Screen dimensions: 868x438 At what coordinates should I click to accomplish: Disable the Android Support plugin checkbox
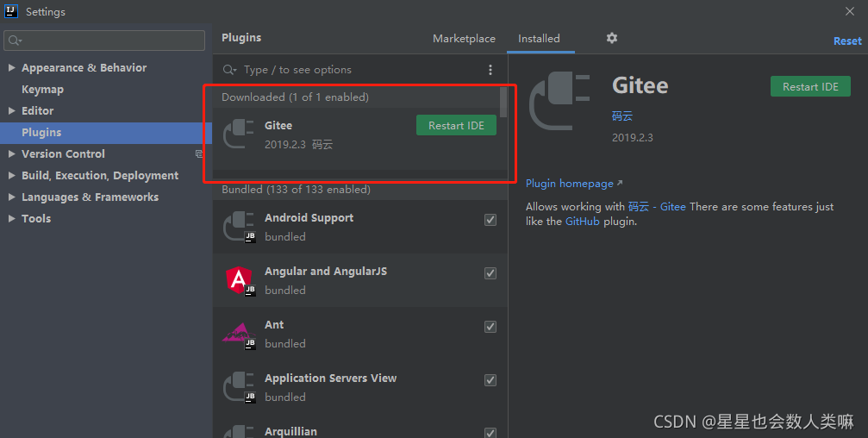[x=490, y=220]
